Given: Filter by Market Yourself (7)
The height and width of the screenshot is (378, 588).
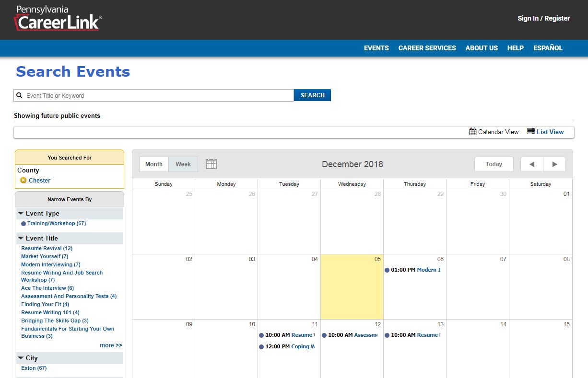Looking at the screenshot, I should coord(45,256).
